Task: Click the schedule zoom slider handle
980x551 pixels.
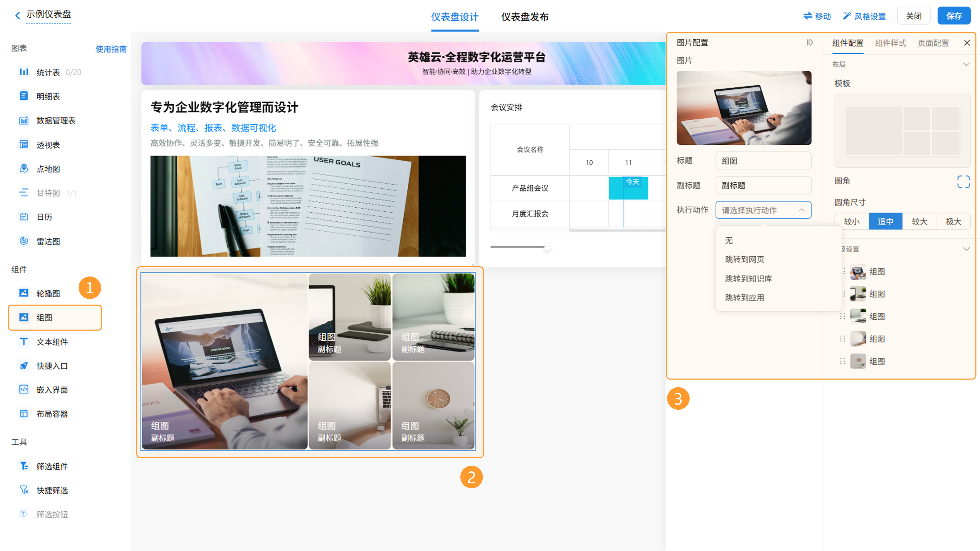Action: 547,247
